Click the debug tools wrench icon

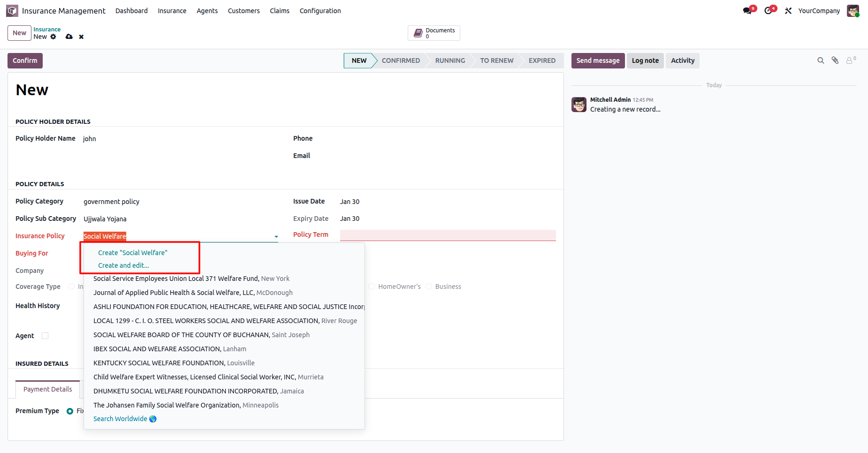pyautogui.click(x=788, y=11)
